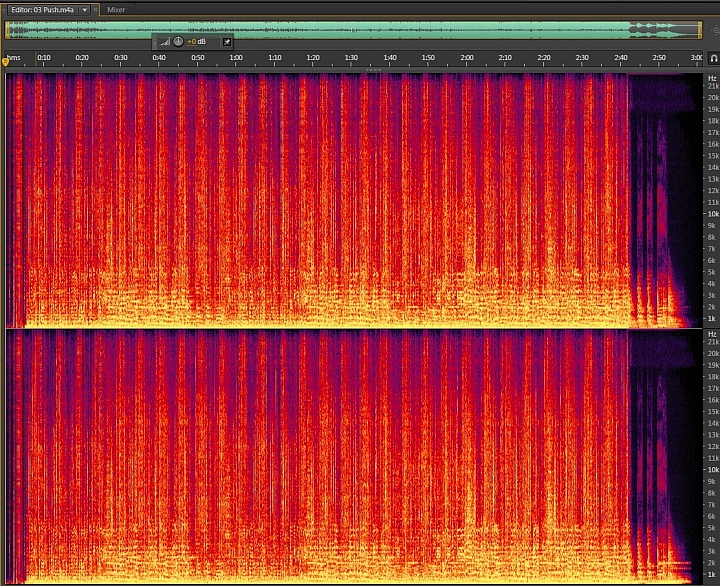Click the 0:10 mark on the time ruler
Image resolution: width=720 pixels, height=586 pixels.
pyautogui.click(x=44, y=57)
